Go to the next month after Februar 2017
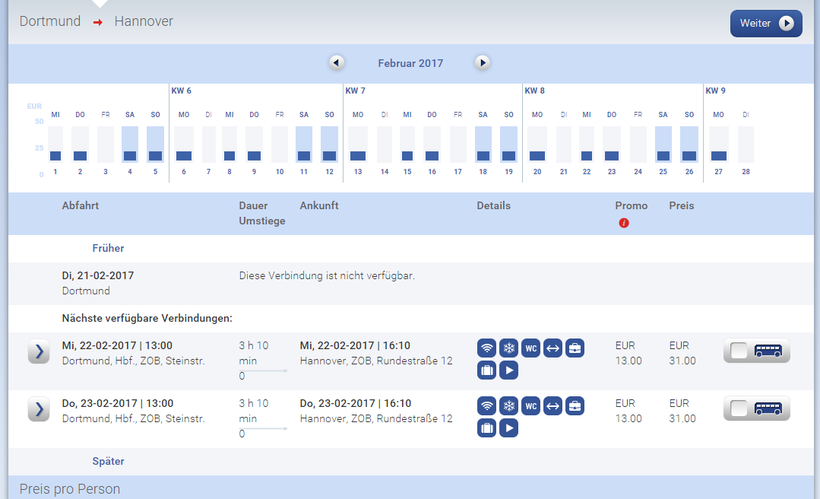The image size is (820, 499). (483, 62)
